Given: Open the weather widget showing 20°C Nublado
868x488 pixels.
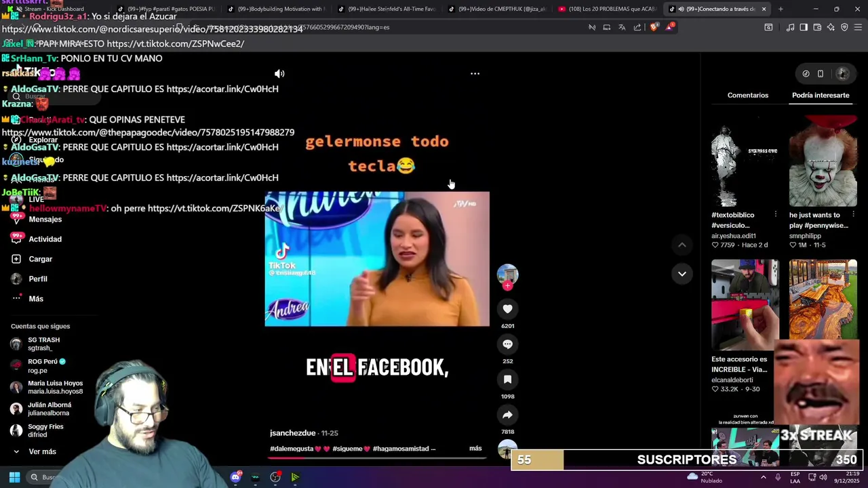Looking at the screenshot, I should [x=705, y=477].
